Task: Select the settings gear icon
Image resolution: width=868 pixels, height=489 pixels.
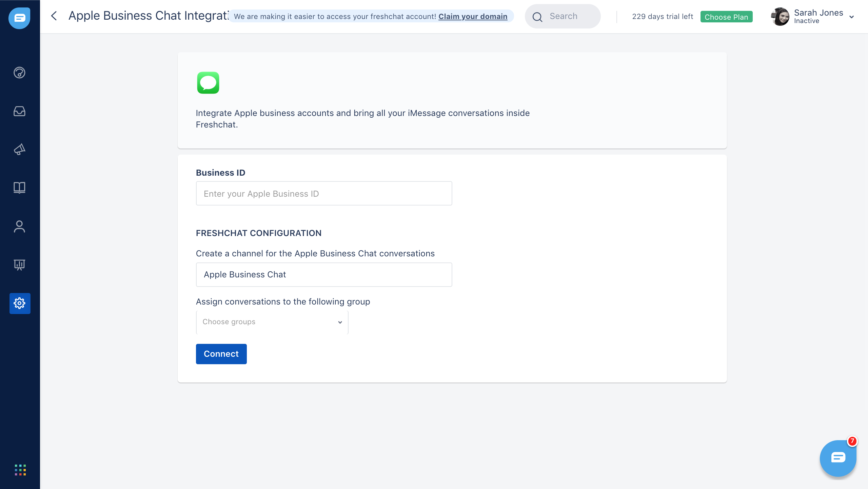Action: (20, 303)
